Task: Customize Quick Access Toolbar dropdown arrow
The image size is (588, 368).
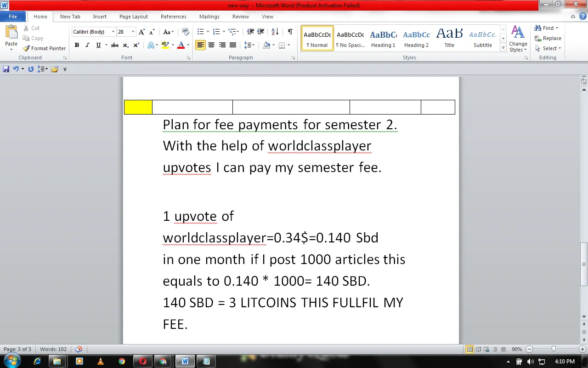Action: click(65, 69)
